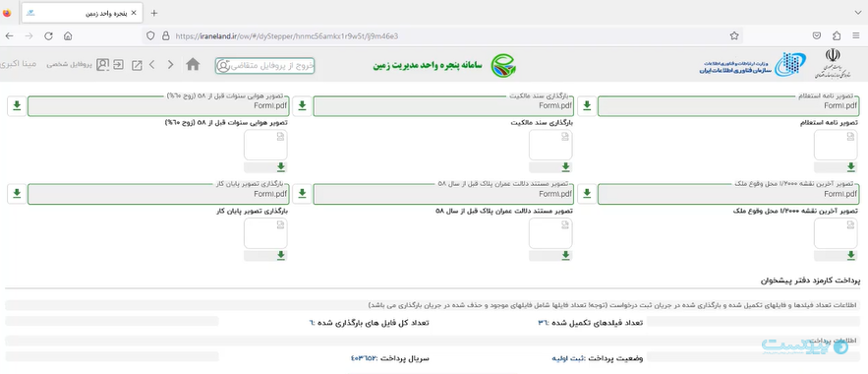The width and height of the screenshot is (868, 374).
Task: Download the بارگذاری سند مالکیت file
Action: [x=302, y=106]
